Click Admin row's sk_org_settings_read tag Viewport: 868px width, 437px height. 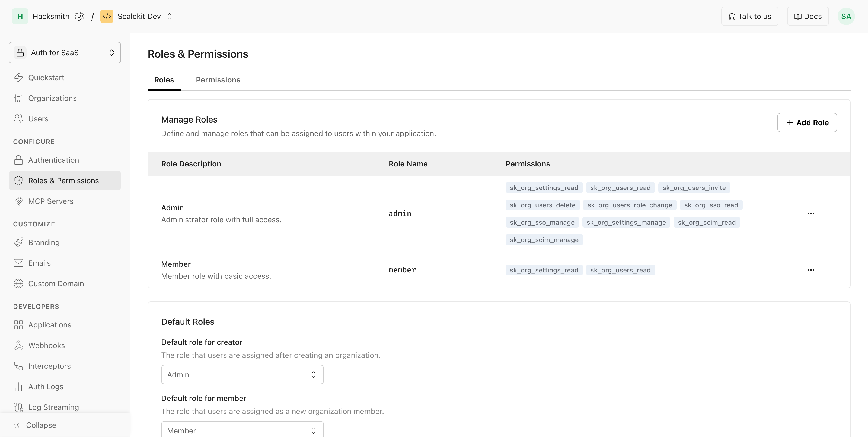point(544,188)
